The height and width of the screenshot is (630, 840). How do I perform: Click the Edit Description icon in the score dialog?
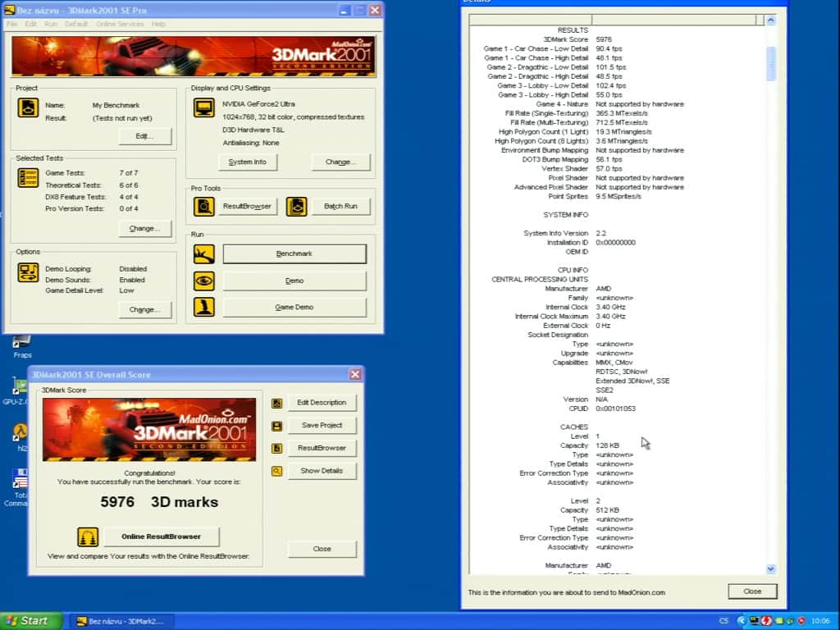click(x=276, y=404)
